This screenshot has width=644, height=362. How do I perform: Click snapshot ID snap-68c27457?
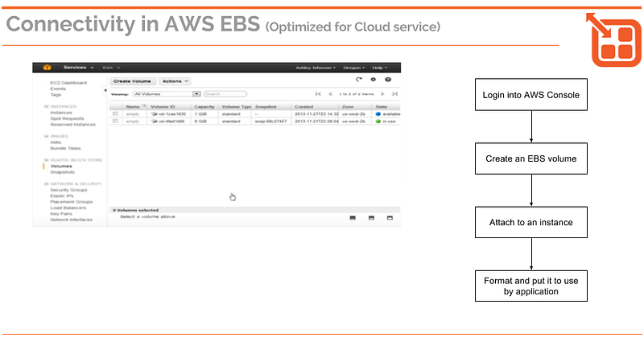(x=270, y=121)
